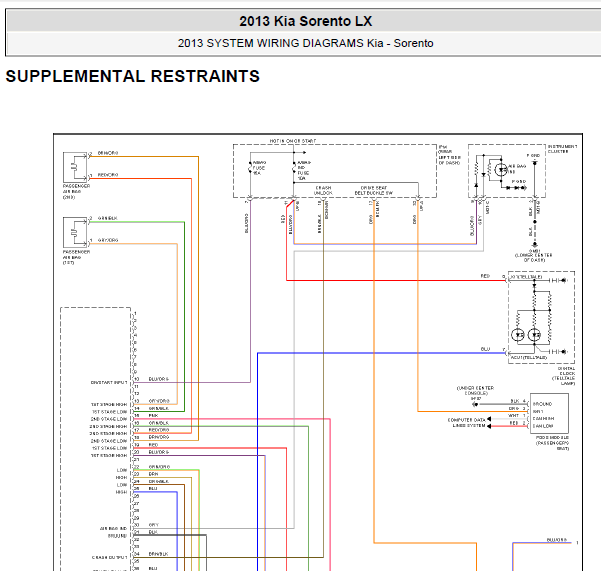Click the 'BRN/ORG' wire label at pin 18

point(159,437)
